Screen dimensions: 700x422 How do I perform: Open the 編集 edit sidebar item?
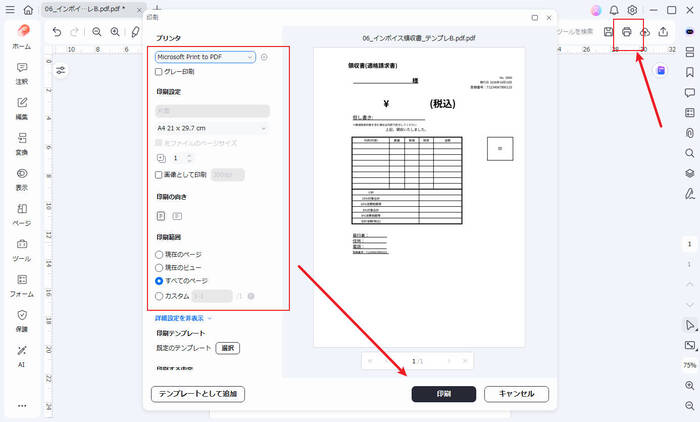[22, 109]
